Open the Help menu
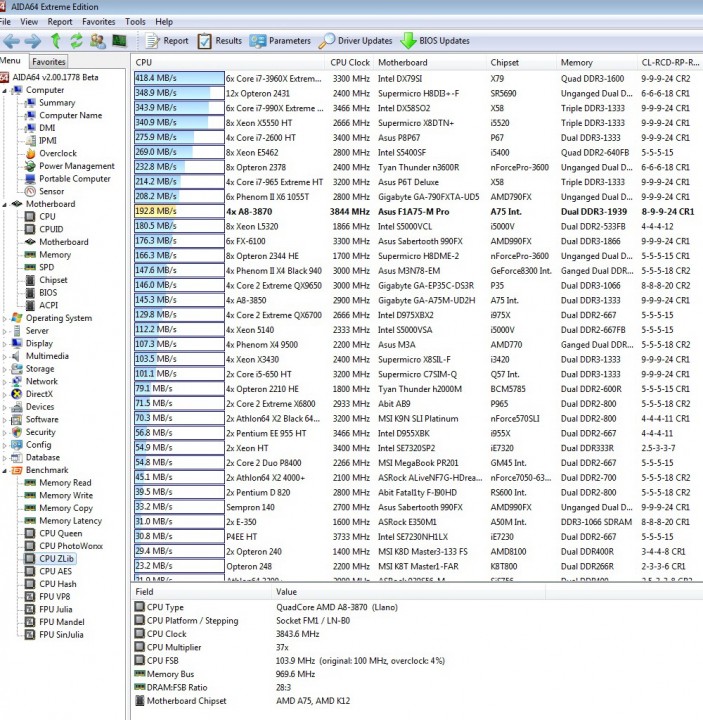 tap(164, 22)
